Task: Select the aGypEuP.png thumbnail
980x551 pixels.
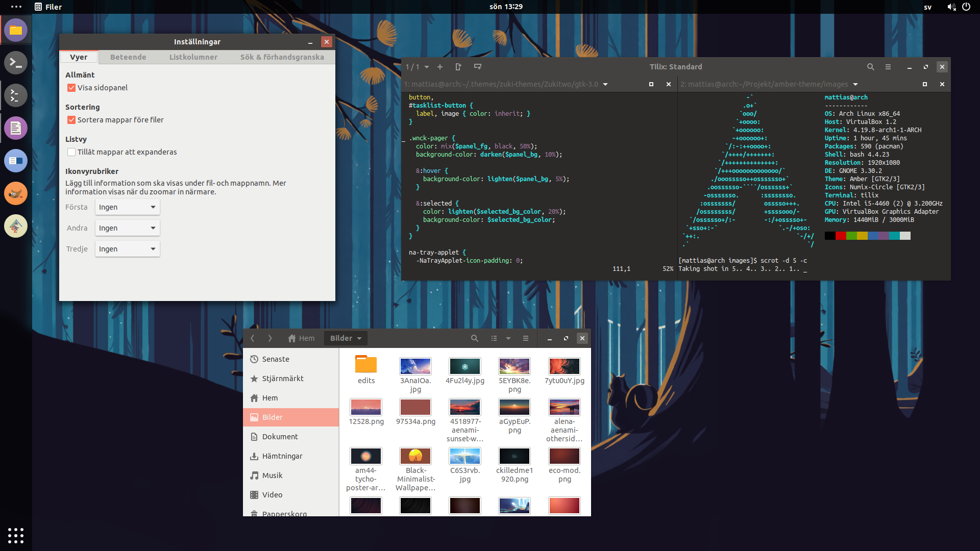Action: coord(514,407)
